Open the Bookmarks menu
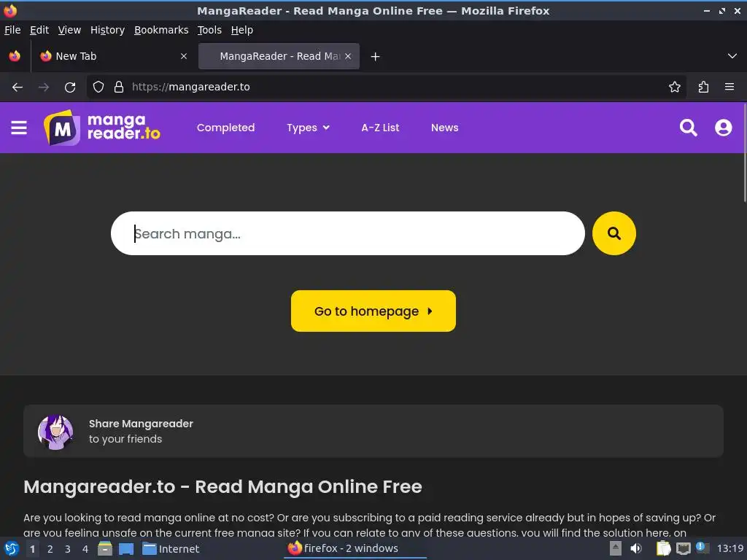747x560 pixels. 161,30
